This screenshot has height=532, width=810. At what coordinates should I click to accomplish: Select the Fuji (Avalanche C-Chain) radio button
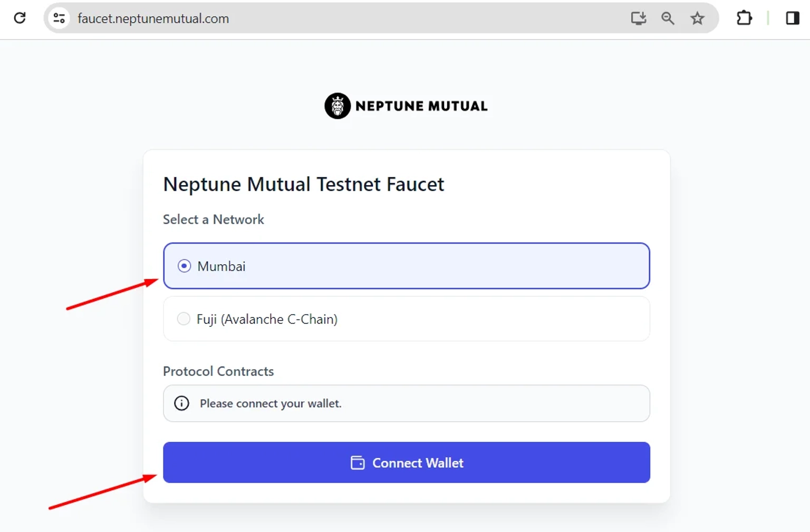[x=184, y=318]
